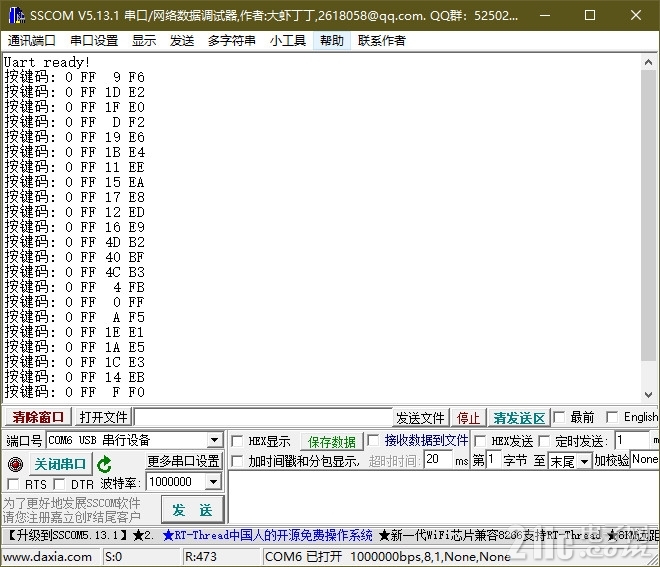Image resolution: width=660 pixels, height=567 pixels.
Task: Expand the COM6 port dropdown
Action: (214, 440)
